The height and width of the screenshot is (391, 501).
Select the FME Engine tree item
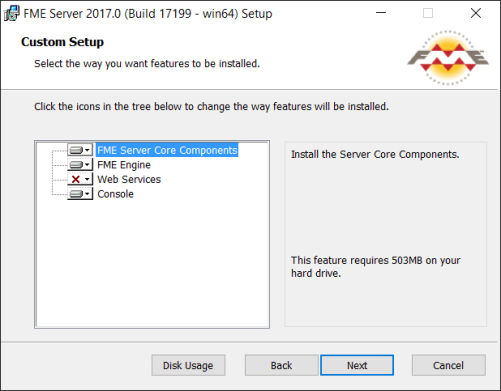[x=124, y=165]
